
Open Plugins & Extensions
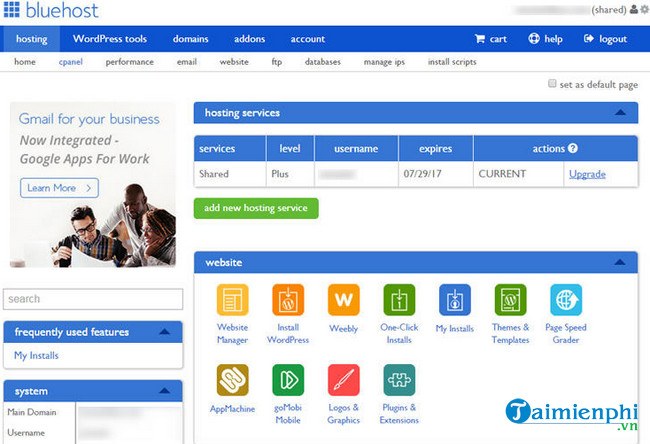coord(399,380)
